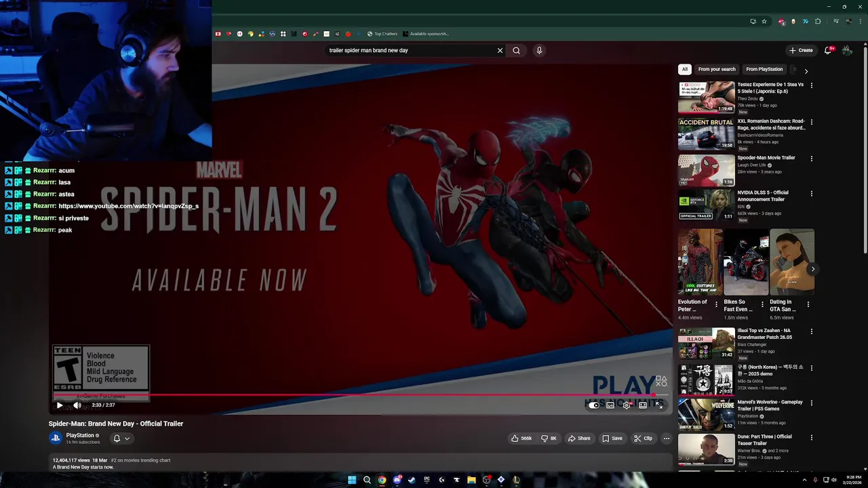Open Discord from the taskbar

pos(397,480)
